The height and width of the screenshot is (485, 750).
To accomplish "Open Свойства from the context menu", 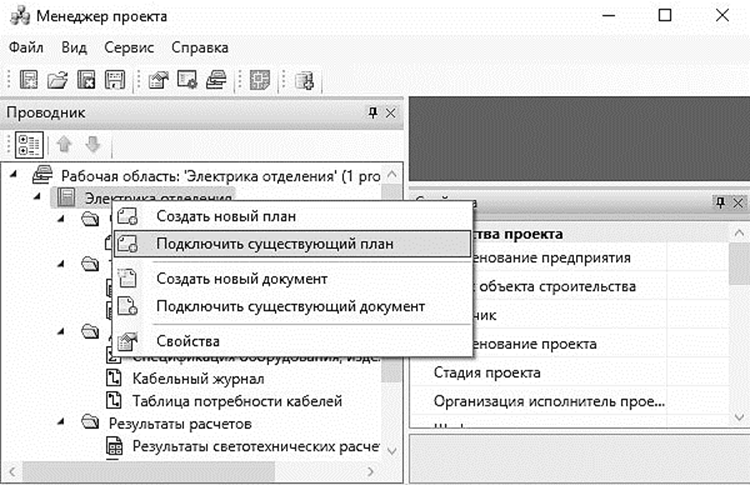I will pos(188,341).
